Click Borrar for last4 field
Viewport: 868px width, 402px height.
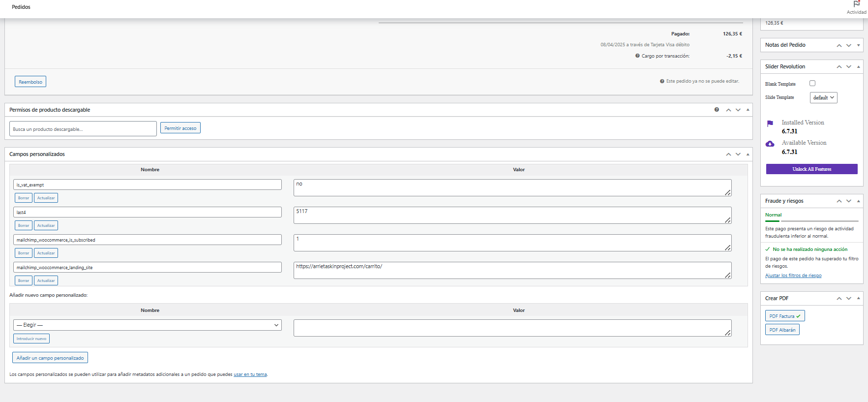[24, 225]
